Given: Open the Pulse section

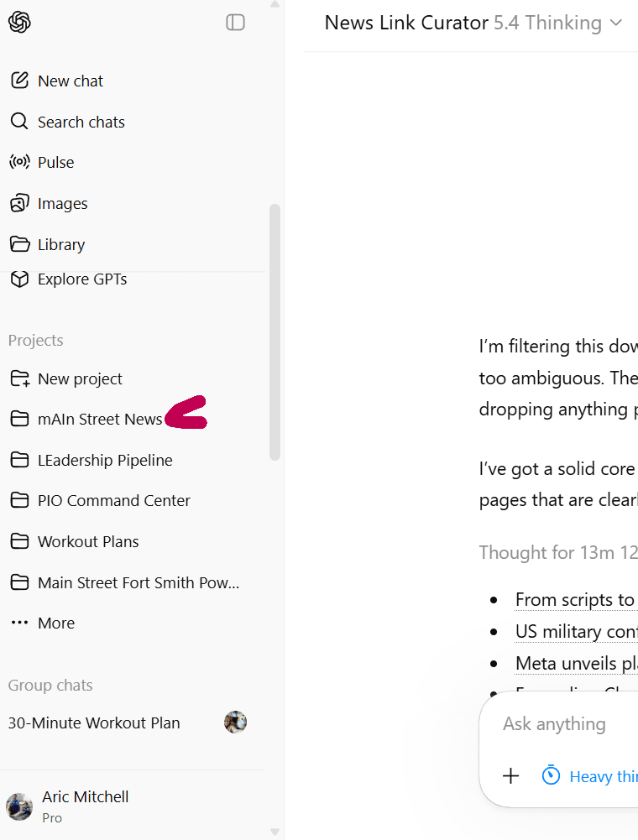Looking at the screenshot, I should [x=55, y=163].
